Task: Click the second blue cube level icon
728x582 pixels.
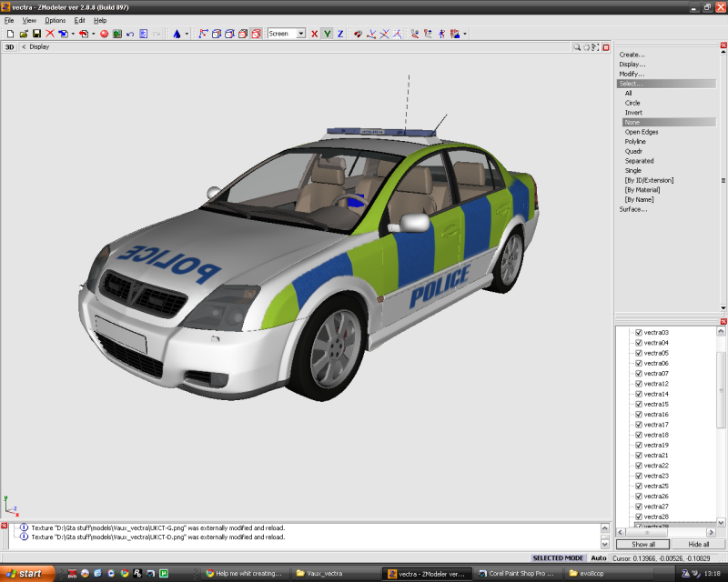Action: click(x=229, y=34)
